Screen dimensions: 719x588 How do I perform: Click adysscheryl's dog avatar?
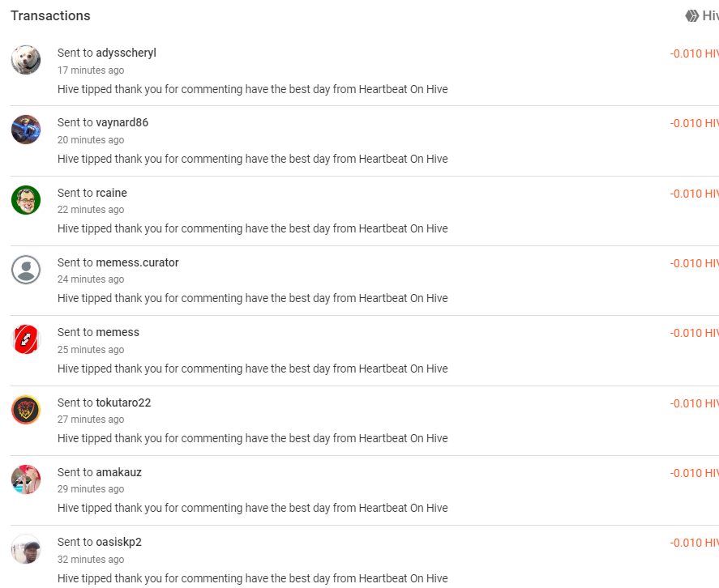point(26,60)
